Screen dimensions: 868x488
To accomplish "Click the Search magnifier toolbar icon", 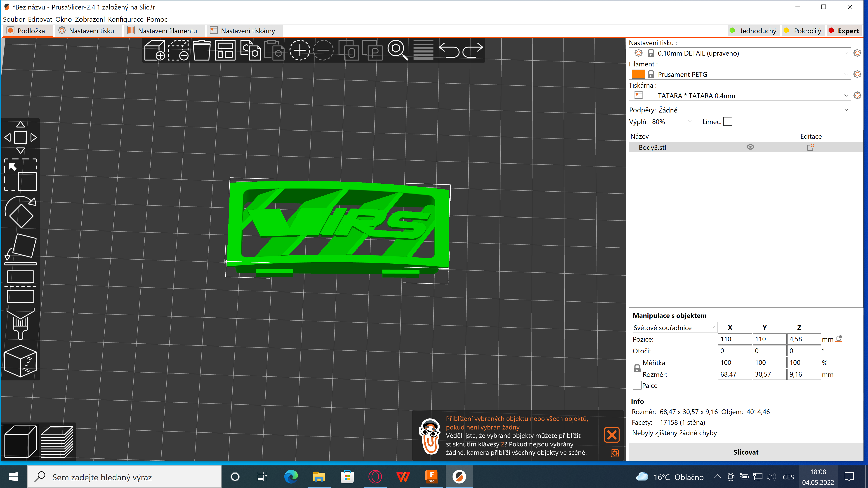I will [x=398, y=50].
